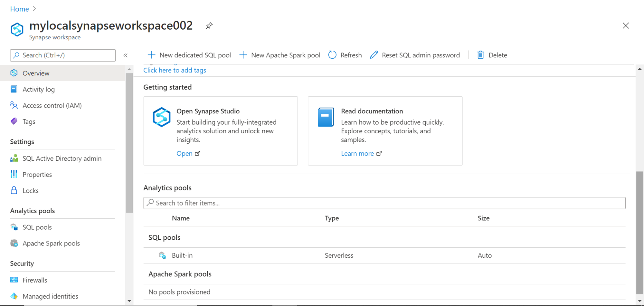
Task: Select the Tags sidebar icon
Action: click(x=14, y=121)
